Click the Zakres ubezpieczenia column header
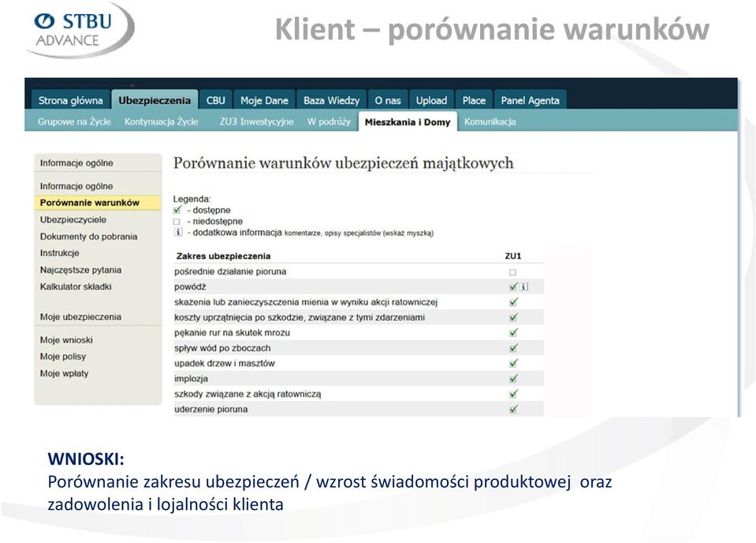The image size is (756, 543). [x=223, y=256]
